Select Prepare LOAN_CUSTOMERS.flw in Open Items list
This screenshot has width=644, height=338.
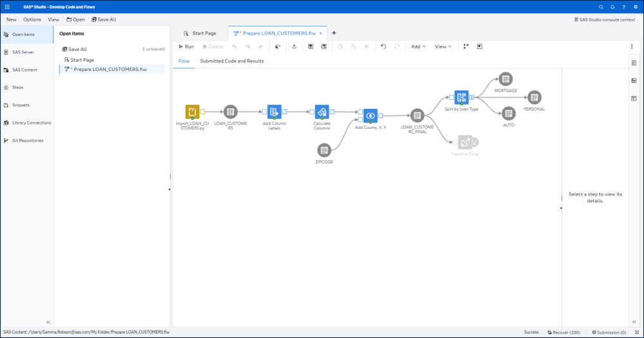click(x=112, y=70)
